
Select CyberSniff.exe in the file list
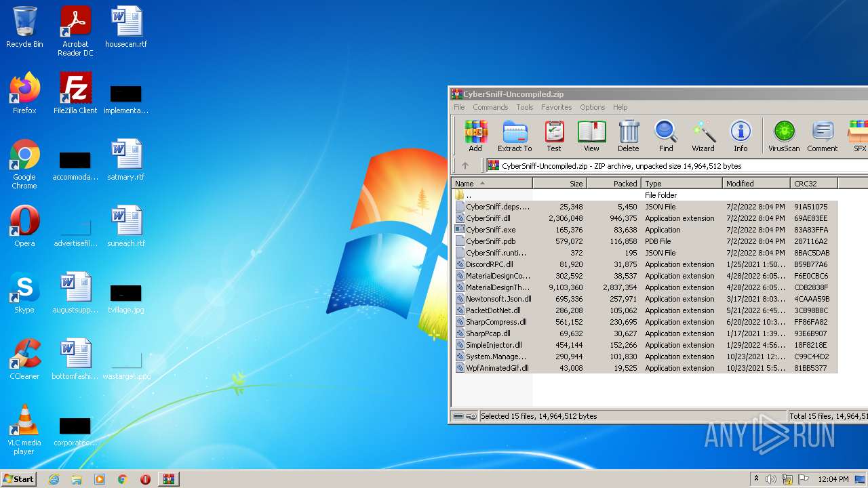(645, 230)
